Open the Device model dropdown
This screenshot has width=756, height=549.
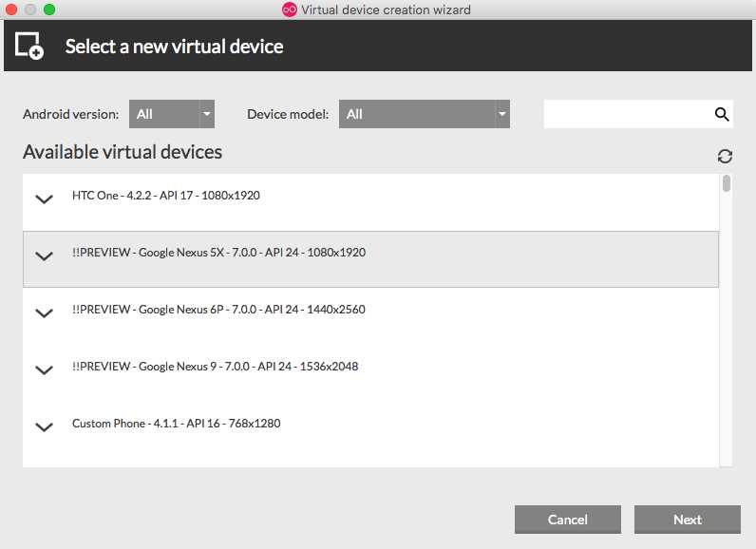425,114
